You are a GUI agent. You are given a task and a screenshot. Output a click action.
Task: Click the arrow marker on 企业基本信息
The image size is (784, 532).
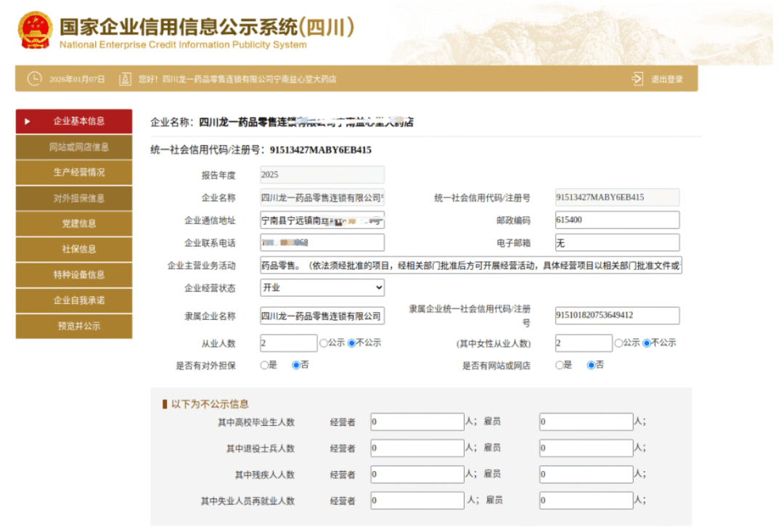28,120
